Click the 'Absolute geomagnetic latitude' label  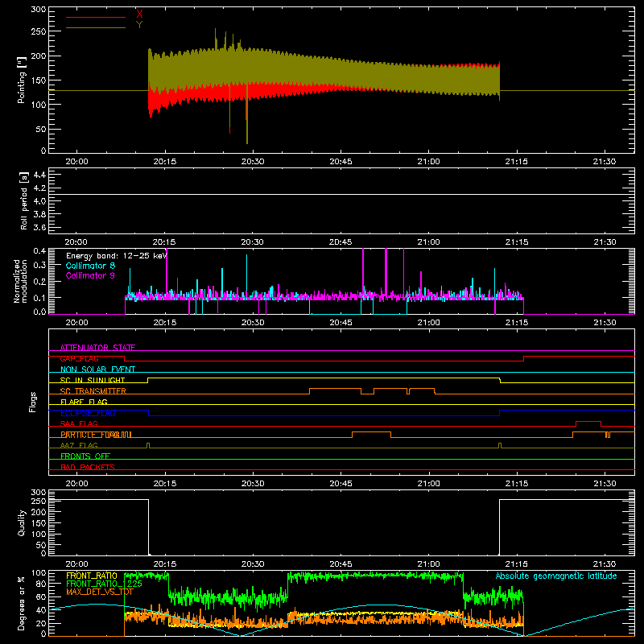click(x=556, y=576)
